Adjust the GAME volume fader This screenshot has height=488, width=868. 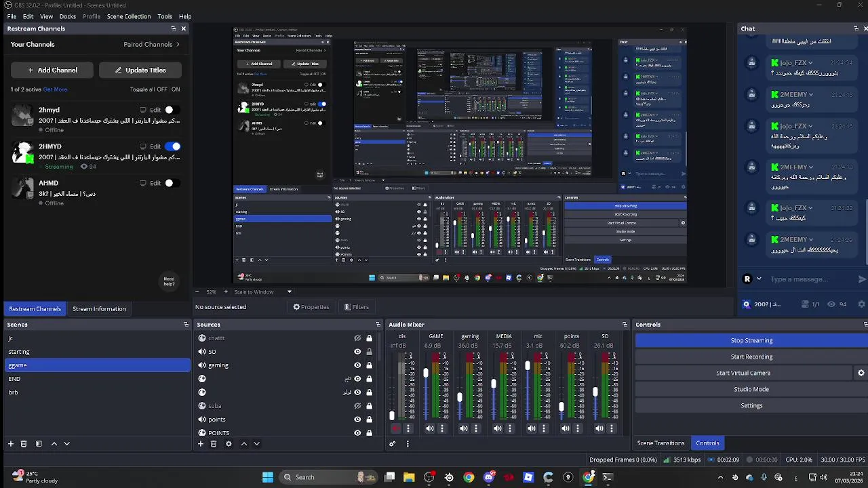point(426,373)
